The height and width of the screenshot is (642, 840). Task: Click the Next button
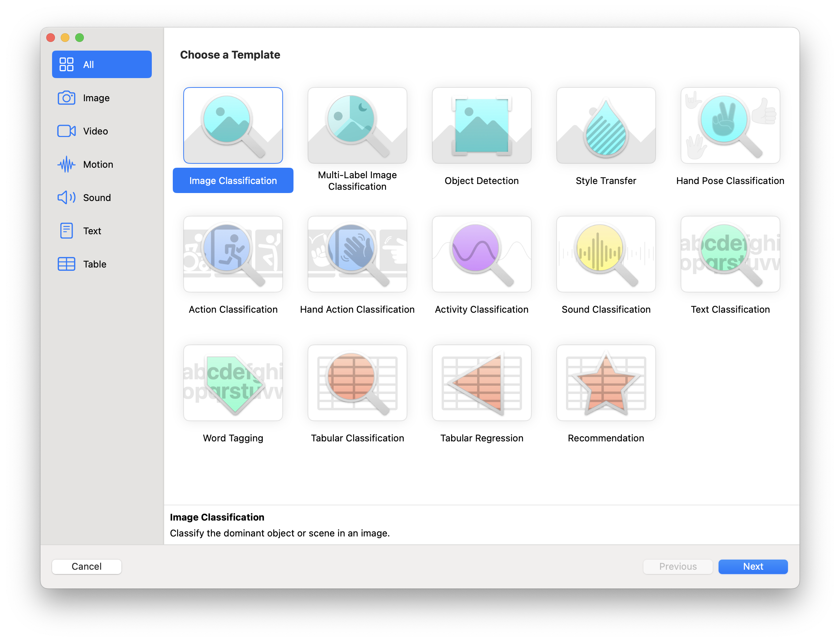[753, 566]
